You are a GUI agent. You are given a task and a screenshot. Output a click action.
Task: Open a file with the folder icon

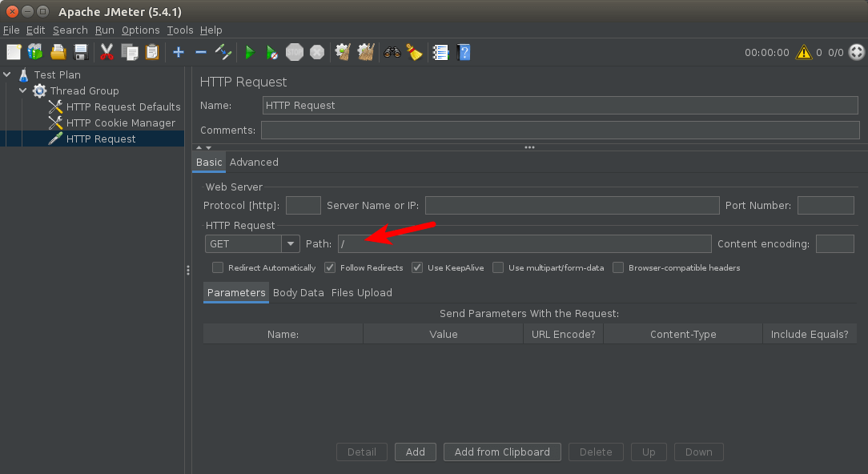click(x=58, y=52)
